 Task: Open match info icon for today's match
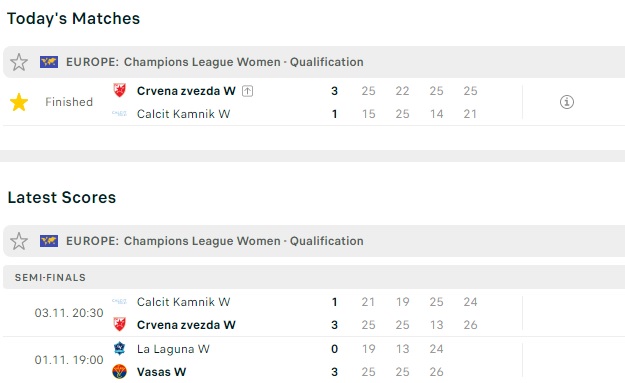pyautogui.click(x=567, y=102)
